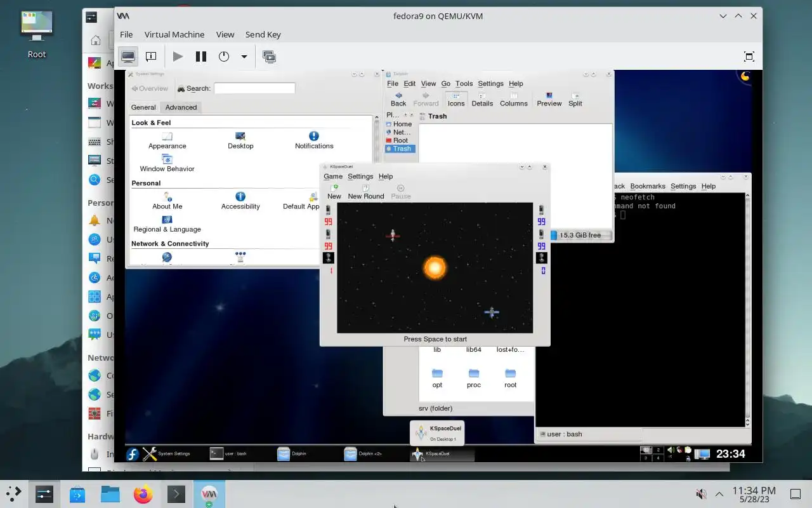Open Window Behavior settings

167,163
